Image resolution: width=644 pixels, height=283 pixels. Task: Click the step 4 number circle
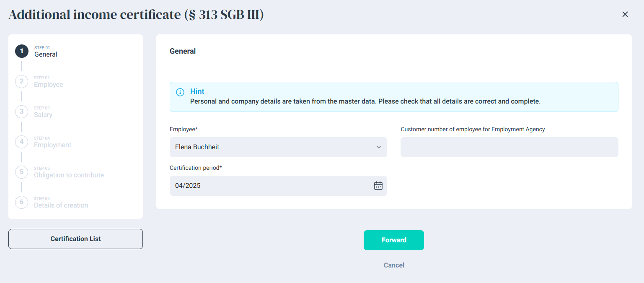tap(22, 142)
